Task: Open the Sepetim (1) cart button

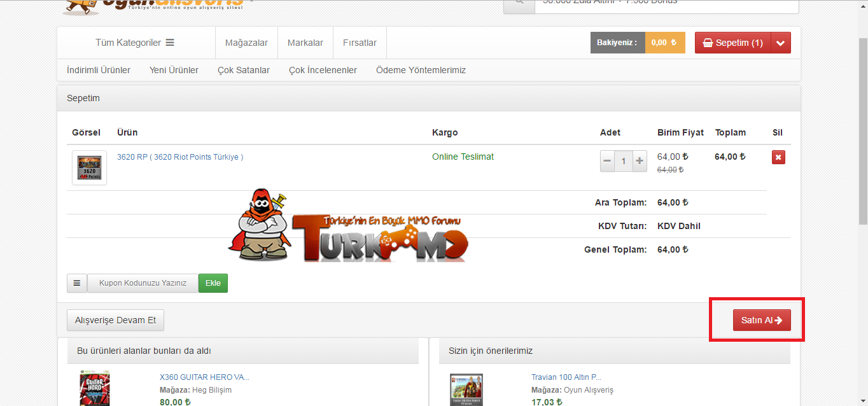Action: 732,43
